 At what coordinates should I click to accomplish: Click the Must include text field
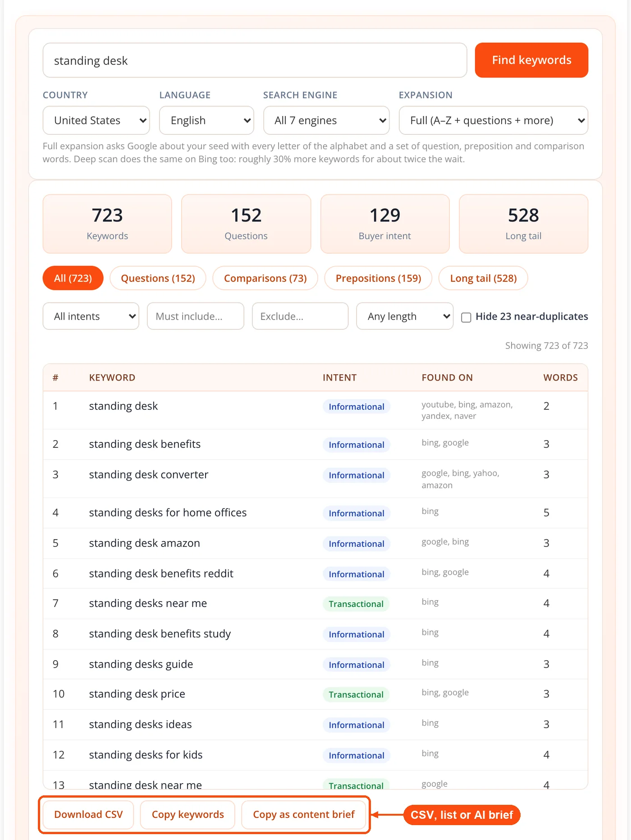click(195, 316)
